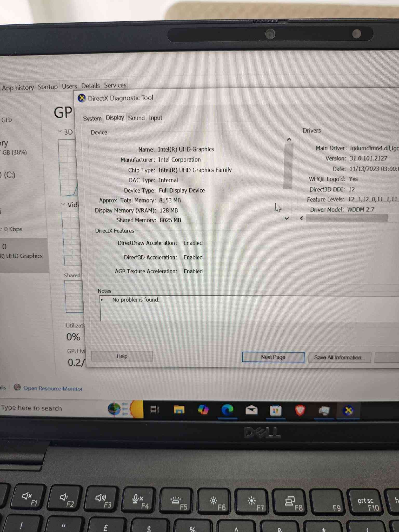
Task: Click the name value 'Intel(R) UHD Graphics'
Action: tap(186, 149)
